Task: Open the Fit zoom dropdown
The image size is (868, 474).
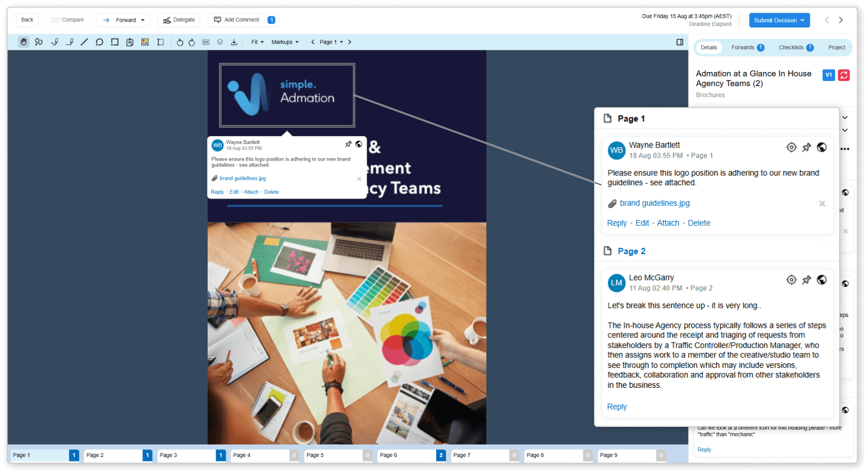Action: (258, 42)
